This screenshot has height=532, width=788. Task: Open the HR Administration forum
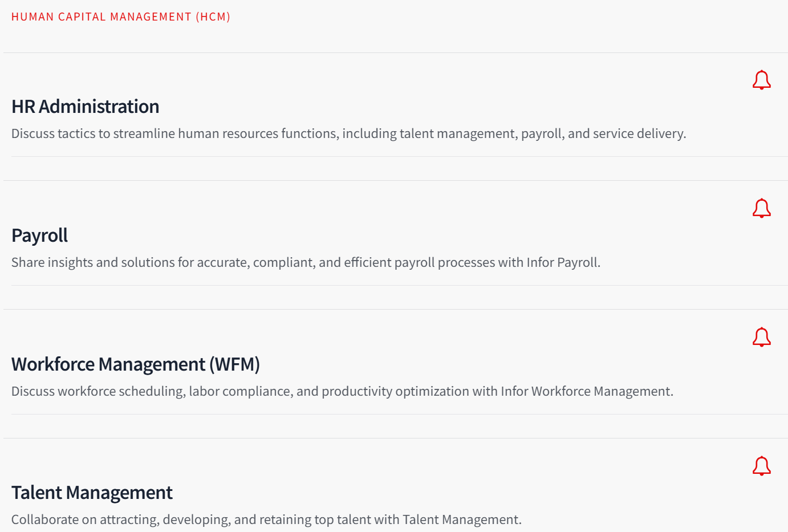point(86,107)
